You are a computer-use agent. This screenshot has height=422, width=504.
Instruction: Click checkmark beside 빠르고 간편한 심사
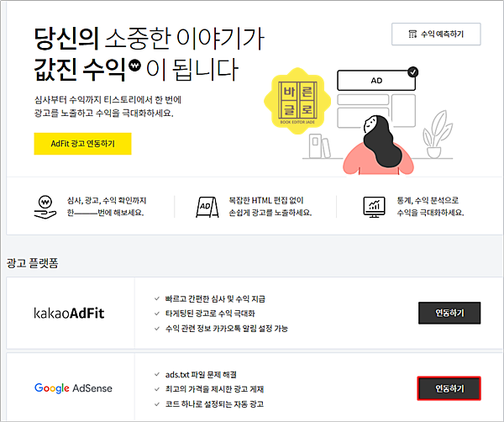[x=157, y=298]
